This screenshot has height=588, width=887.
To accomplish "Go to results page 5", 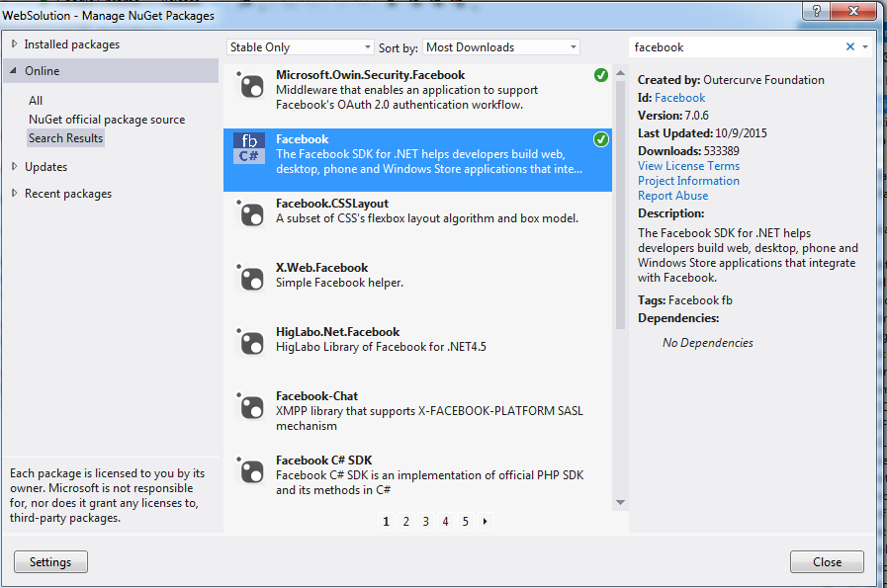I will point(465,521).
